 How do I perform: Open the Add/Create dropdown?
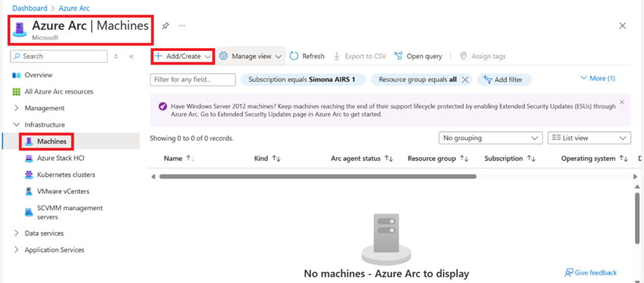tap(183, 57)
